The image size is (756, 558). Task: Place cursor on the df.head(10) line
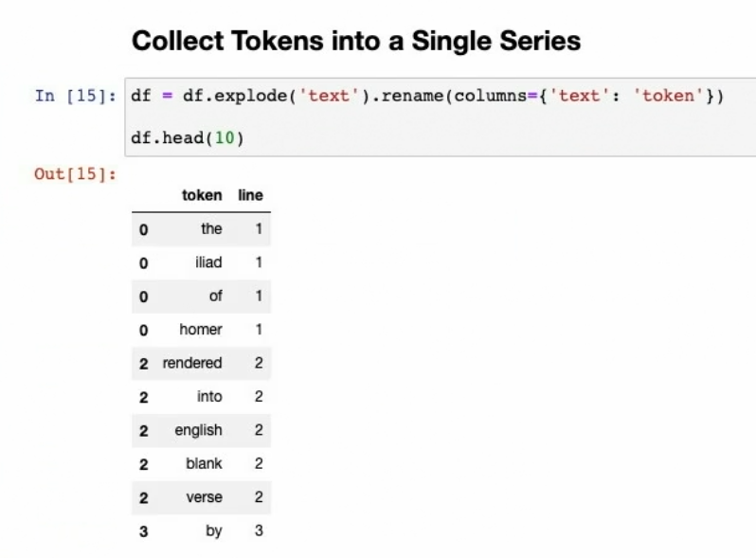coord(188,138)
